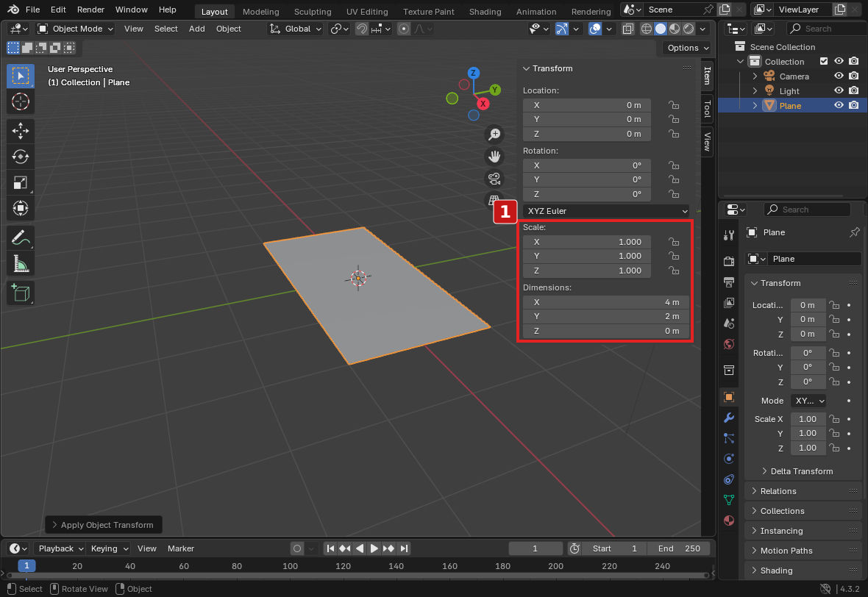Activate the Scale tool
This screenshot has width=868, height=597.
(21, 182)
